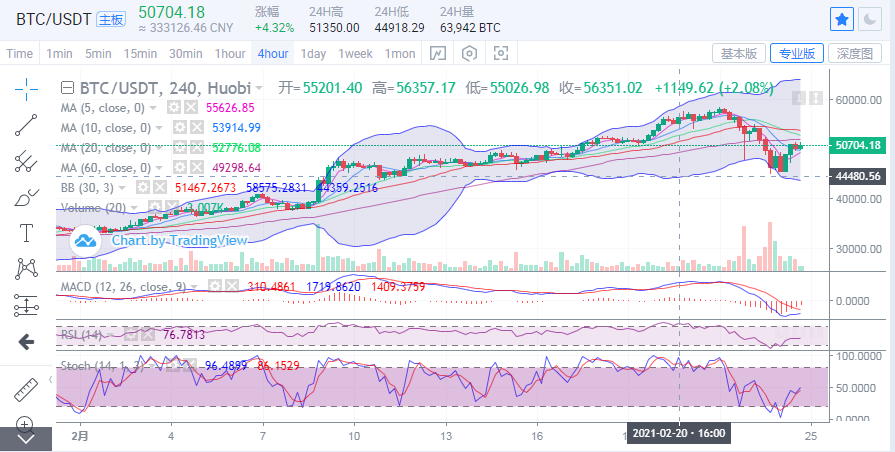Toggle the favorite star for BTC/USDT
This screenshot has width=895, height=452.
pyautogui.click(x=841, y=19)
